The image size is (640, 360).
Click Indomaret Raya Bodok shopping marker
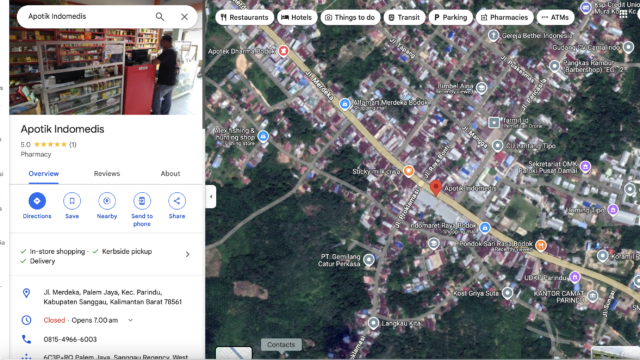(x=485, y=228)
